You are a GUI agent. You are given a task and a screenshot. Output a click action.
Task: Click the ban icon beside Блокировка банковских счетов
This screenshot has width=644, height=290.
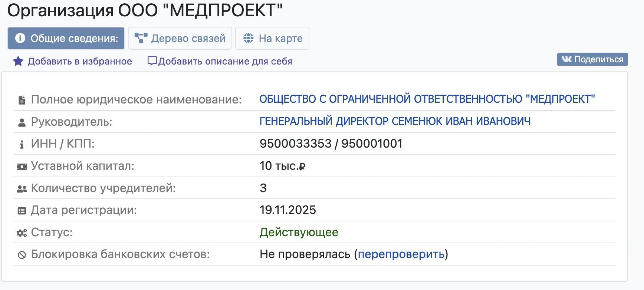[x=22, y=255]
